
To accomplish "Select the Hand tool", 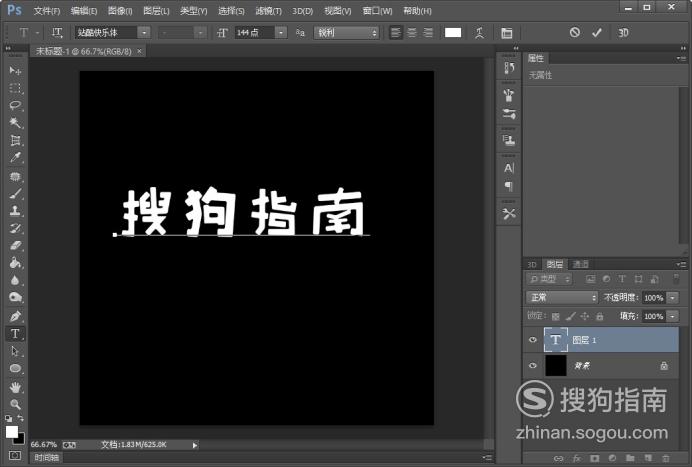I will (15, 388).
